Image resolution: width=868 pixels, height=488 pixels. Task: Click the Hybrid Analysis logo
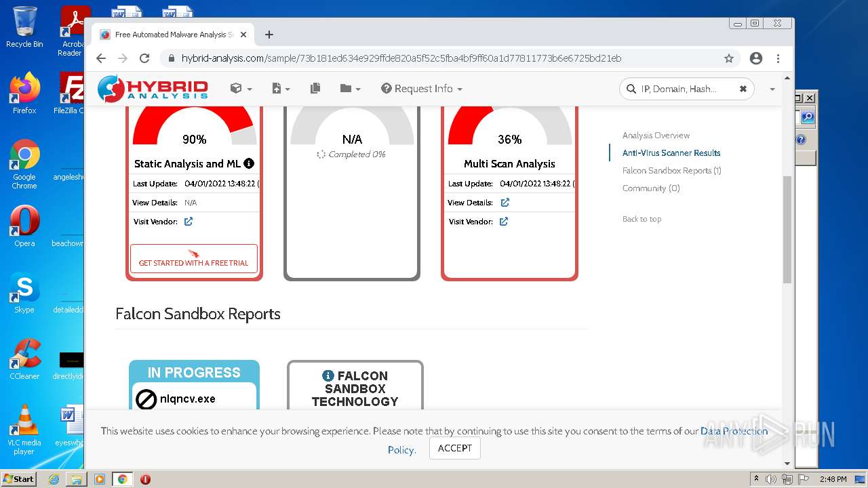153,89
